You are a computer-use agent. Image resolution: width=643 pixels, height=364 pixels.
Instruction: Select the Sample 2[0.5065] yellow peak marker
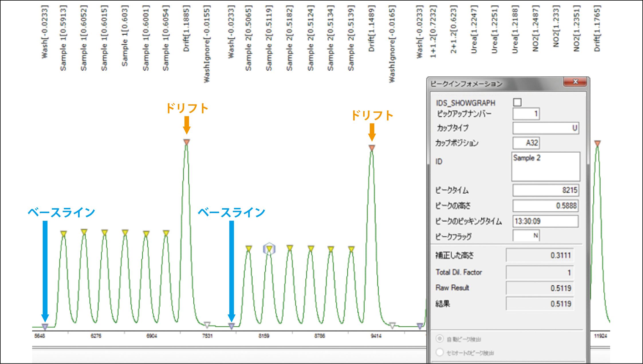coord(249,248)
